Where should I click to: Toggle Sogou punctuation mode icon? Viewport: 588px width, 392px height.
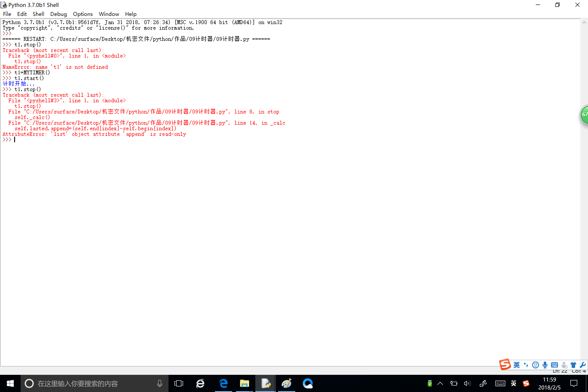[x=526, y=365]
